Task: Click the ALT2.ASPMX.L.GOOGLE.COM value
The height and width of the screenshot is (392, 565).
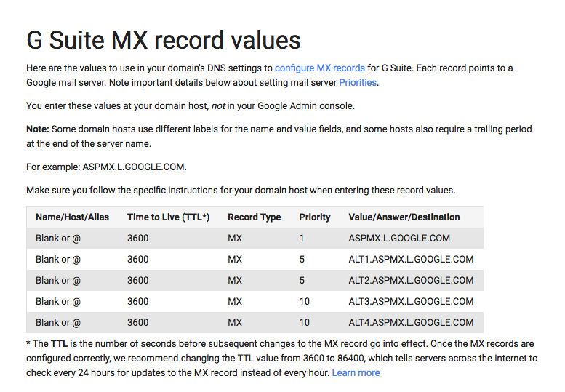Action: click(x=411, y=280)
